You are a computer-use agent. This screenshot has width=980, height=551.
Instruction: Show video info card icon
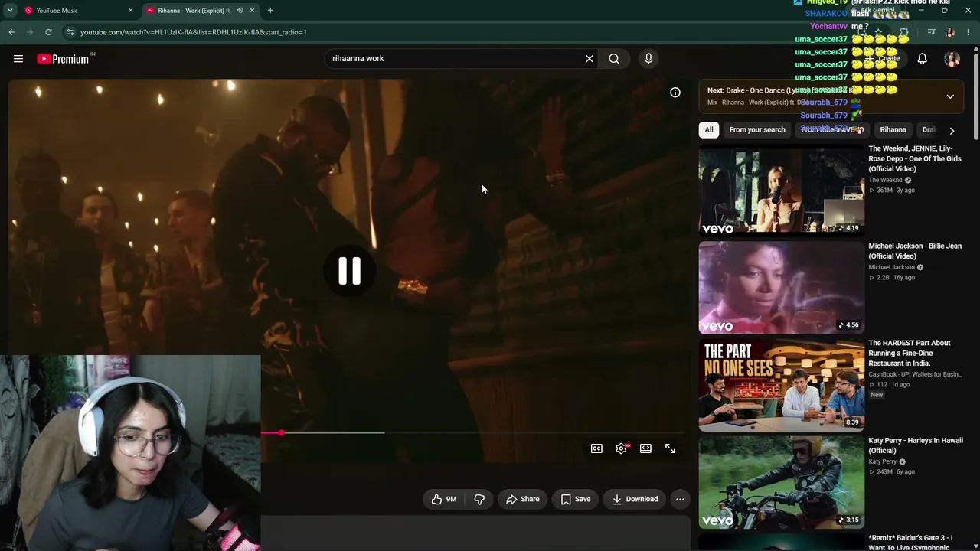675,93
